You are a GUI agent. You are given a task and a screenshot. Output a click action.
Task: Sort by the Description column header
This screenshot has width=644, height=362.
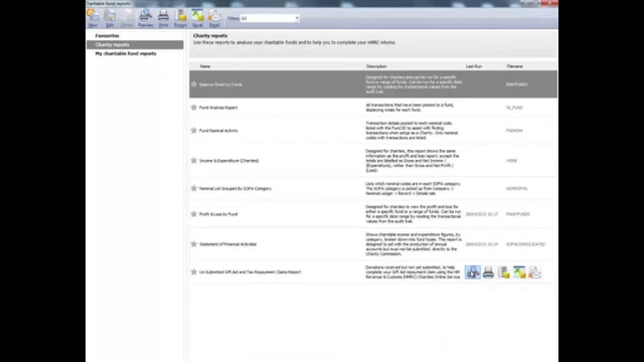376,66
